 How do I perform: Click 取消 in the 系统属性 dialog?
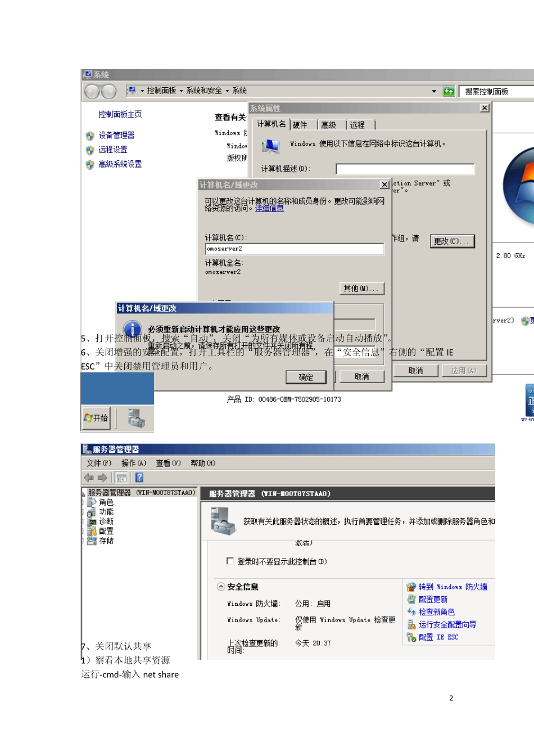[415, 371]
